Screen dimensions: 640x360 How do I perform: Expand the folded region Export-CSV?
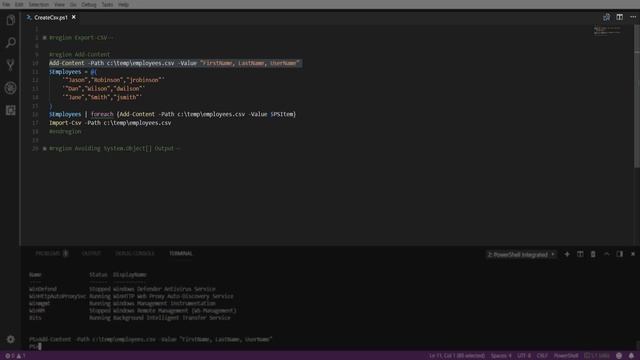tap(44, 38)
